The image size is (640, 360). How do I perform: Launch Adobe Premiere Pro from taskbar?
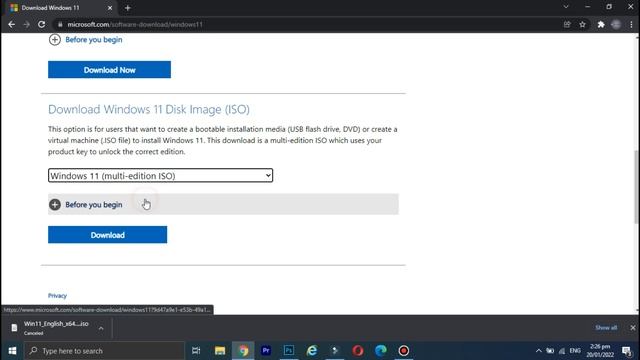pos(266,351)
